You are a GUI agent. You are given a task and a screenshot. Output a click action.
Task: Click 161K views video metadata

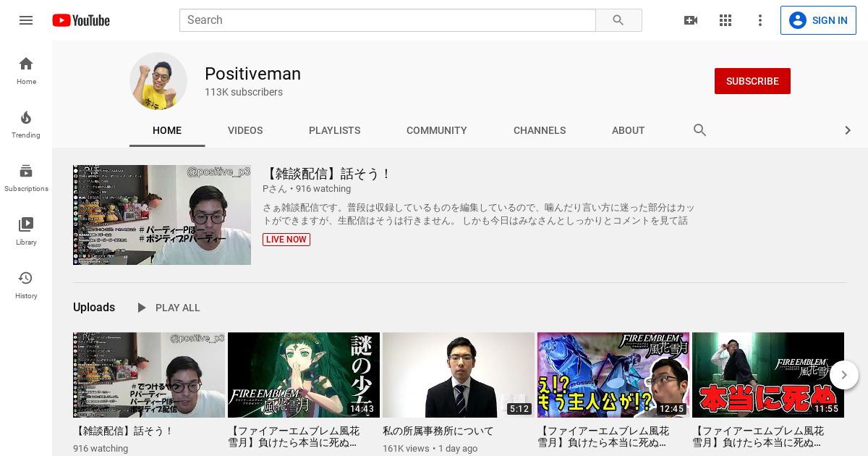click(x=406, y=449)
